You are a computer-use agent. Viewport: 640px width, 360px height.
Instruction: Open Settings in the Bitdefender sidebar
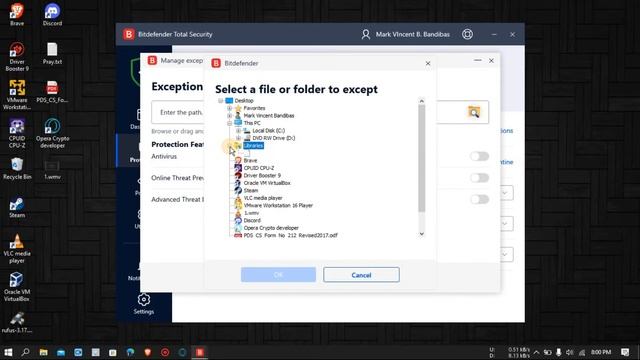(144, 304)
